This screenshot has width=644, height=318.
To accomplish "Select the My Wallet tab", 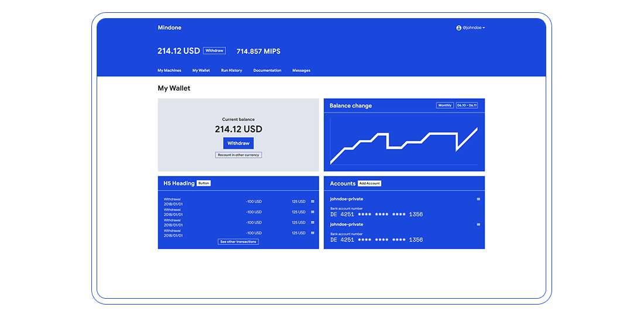I will coord(201,71).
